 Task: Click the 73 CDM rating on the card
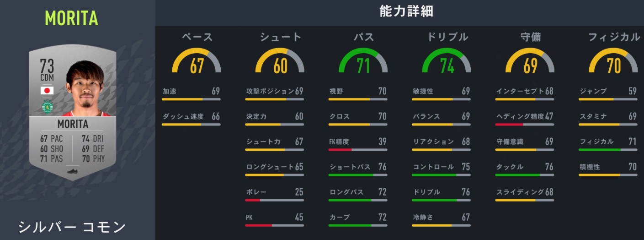tap(47, 70)
